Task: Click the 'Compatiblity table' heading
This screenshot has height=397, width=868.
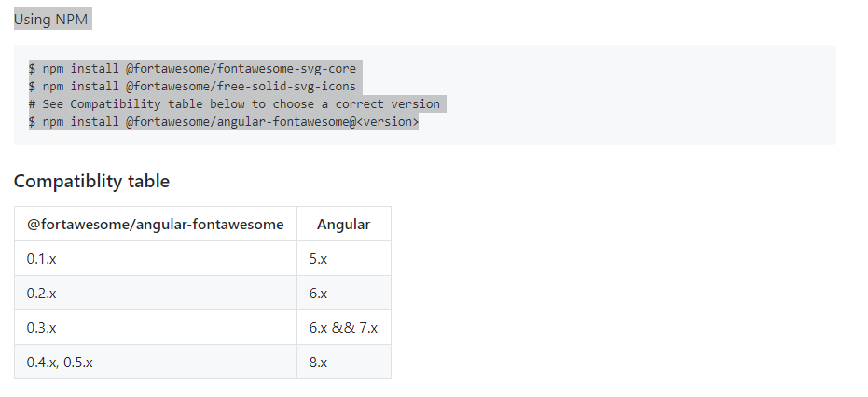Action: click(92, 181)
